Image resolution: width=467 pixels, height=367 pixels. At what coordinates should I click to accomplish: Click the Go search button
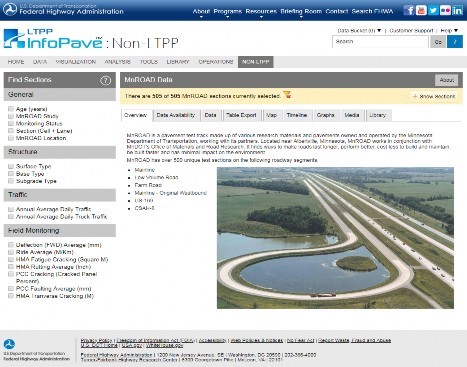click(x=438, y=42)
